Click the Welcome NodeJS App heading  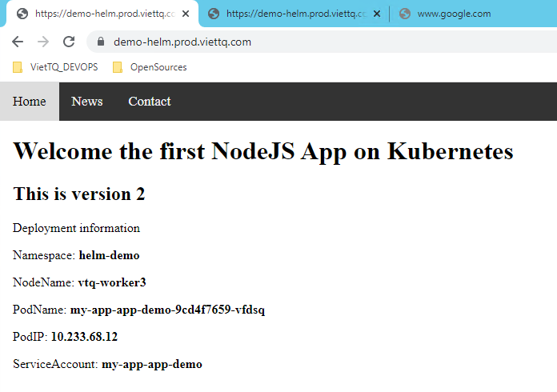pyautogui.click(x=263, y=151)
